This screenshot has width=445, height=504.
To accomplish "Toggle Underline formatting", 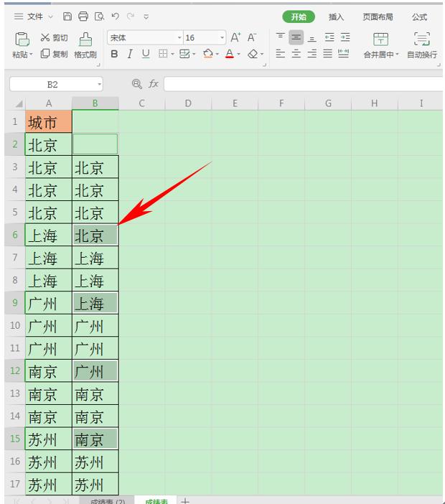I will pos(146,54).
